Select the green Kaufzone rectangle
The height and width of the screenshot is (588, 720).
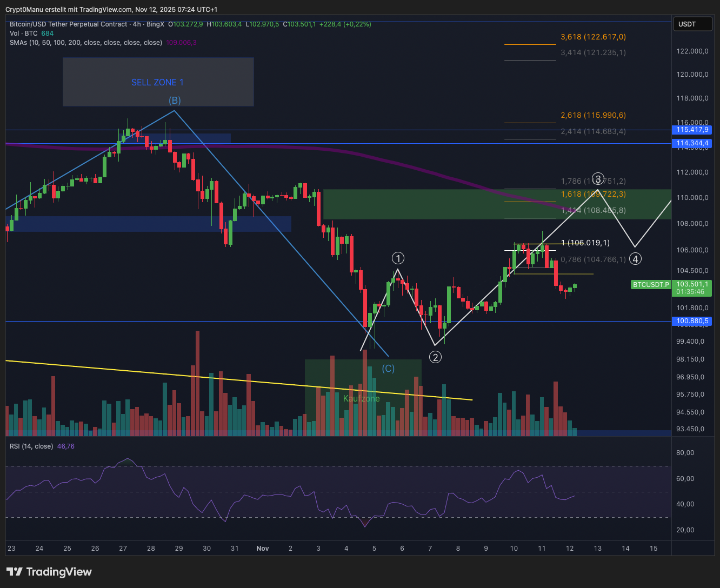[x=362, y=399]
